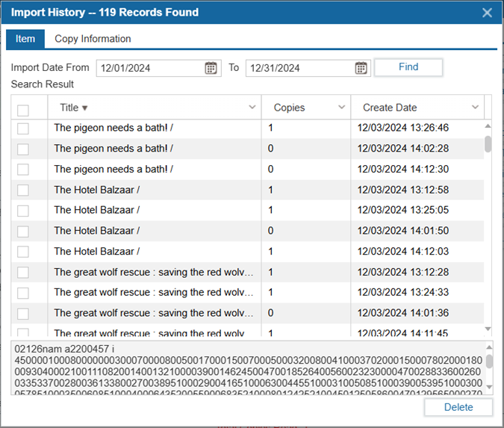Close the Import History dialog
The image size is (504, 428).
click(487, 13)
